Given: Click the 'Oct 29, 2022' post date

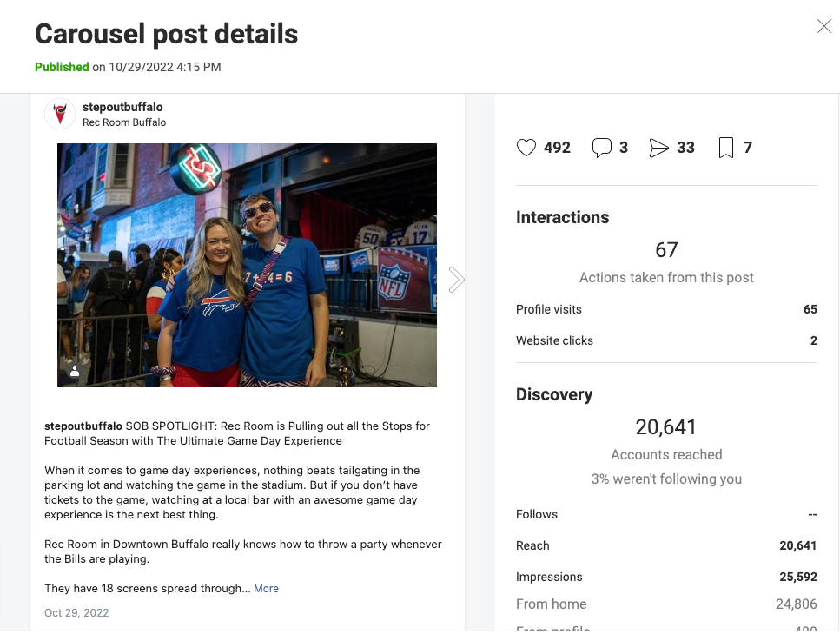Looking at the screenshot, I should [76, 612].
